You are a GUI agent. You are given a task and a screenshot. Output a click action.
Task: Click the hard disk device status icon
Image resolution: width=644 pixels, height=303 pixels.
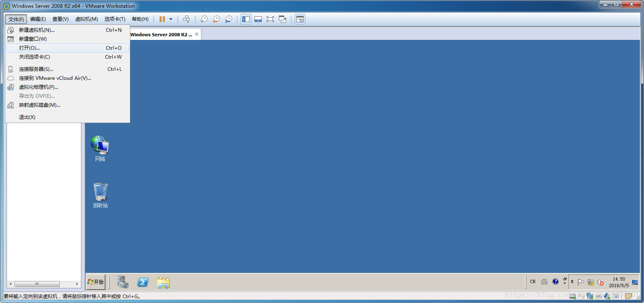click(x=573, y=296)
